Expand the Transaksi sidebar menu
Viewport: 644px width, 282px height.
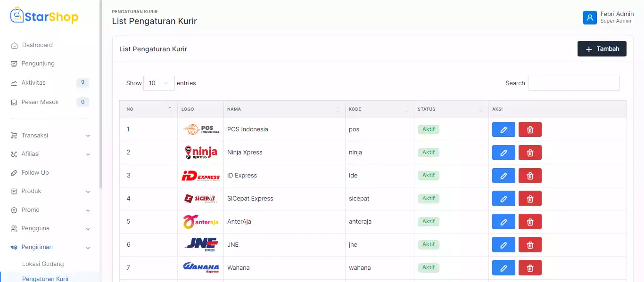(50, 136)
